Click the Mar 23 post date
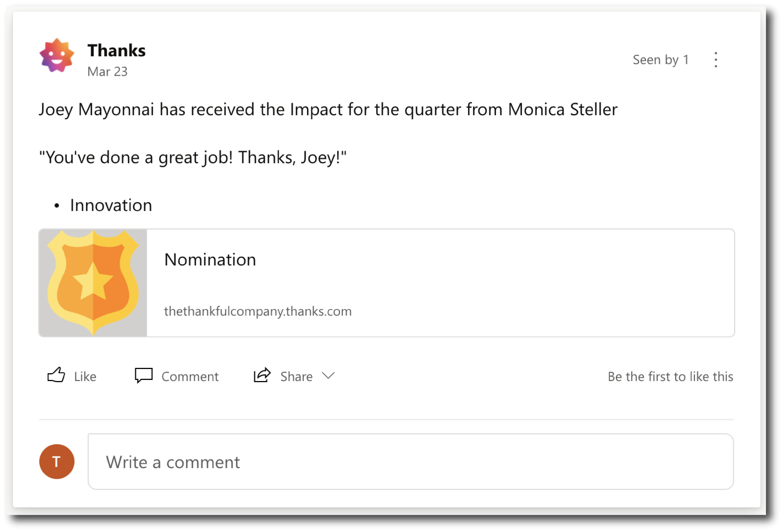Screen dimensions: 783x532 [107, 72]
